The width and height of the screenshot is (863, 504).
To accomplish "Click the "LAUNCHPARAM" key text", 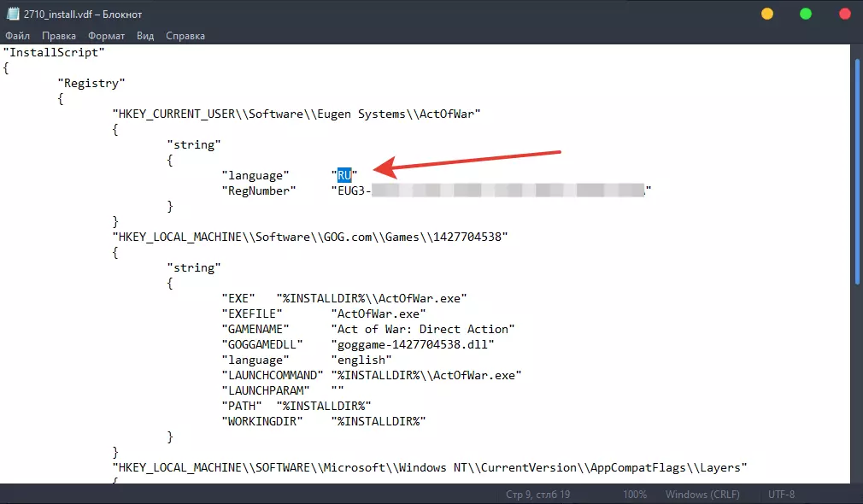I will pos(266,390).
